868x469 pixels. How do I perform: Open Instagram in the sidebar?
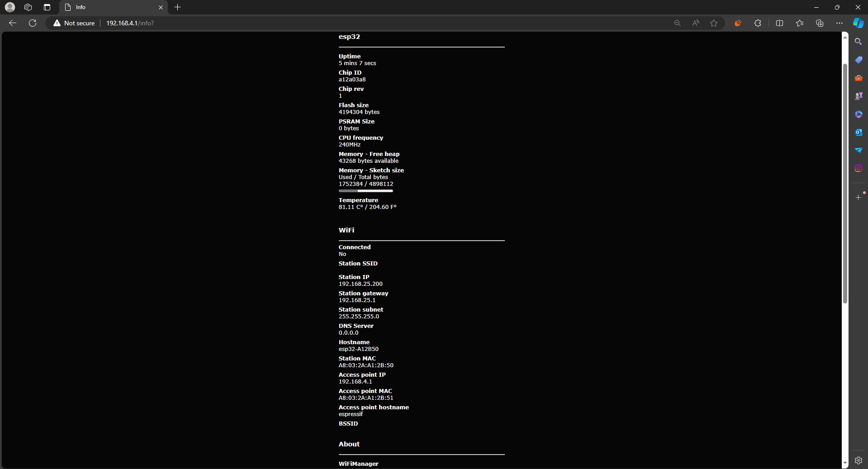[858, 168]
